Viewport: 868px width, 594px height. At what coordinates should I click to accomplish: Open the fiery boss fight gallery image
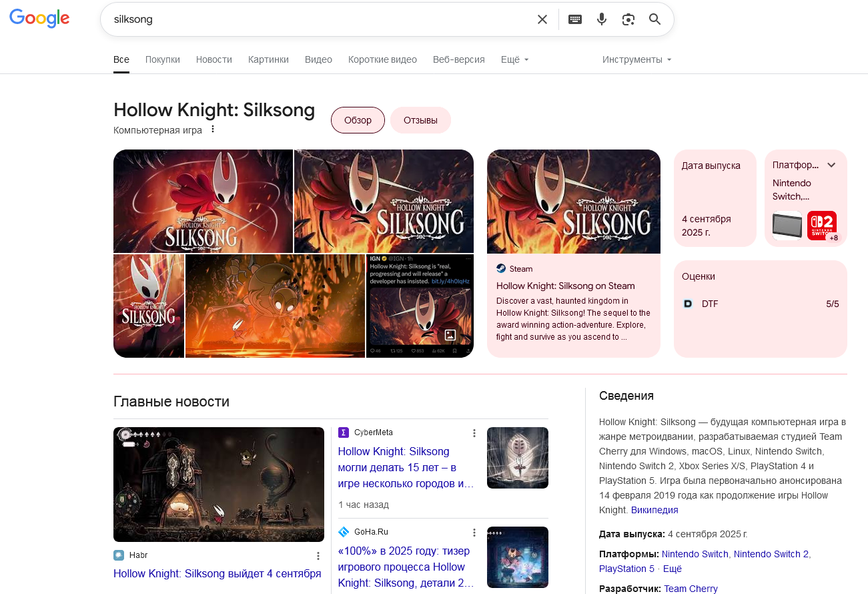click(275, 306)
